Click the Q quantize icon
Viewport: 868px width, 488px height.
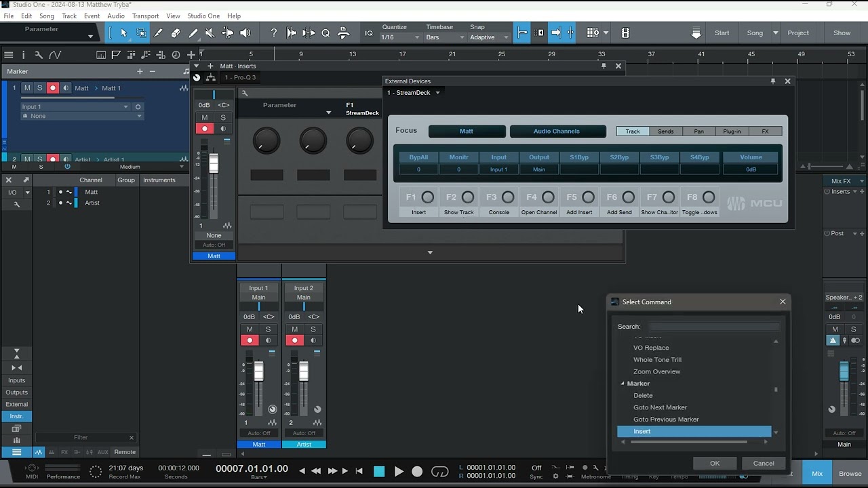point(325,33)
